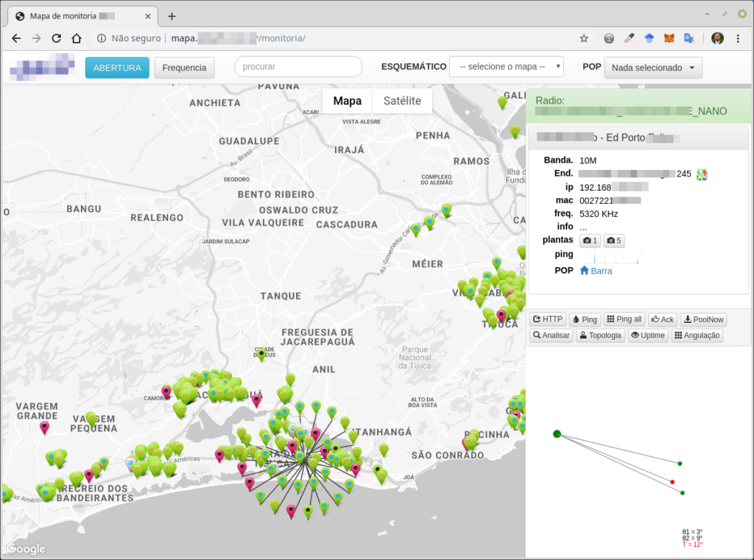Switch map view to Satélite
The width and height of the screenshot is (754, 560).
coord(402,101)
